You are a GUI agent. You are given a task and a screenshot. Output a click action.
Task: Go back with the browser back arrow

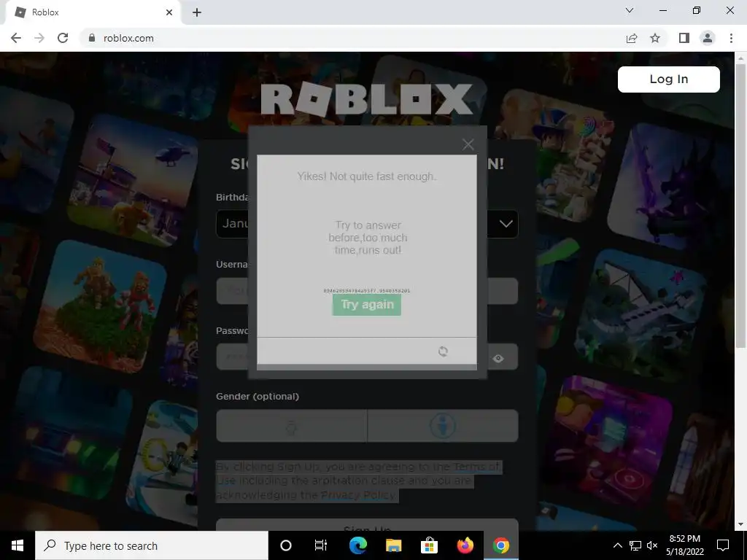[16, 38]
